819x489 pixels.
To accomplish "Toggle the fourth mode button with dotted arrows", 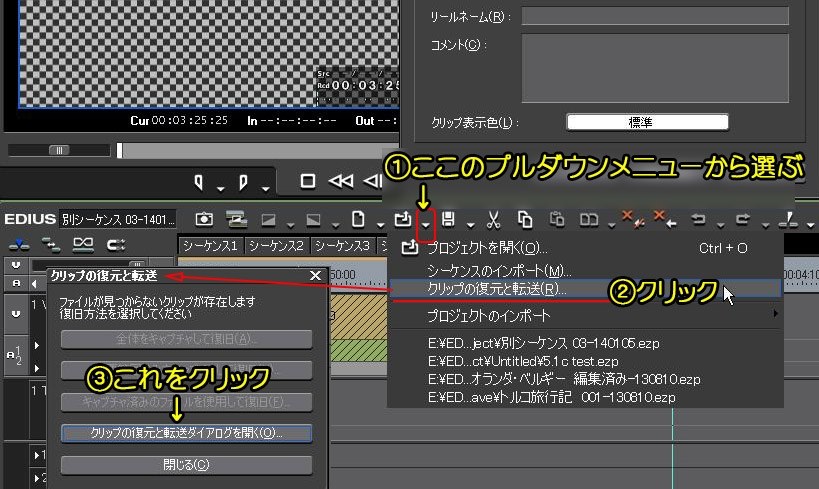I will click(x=115, y=244).
